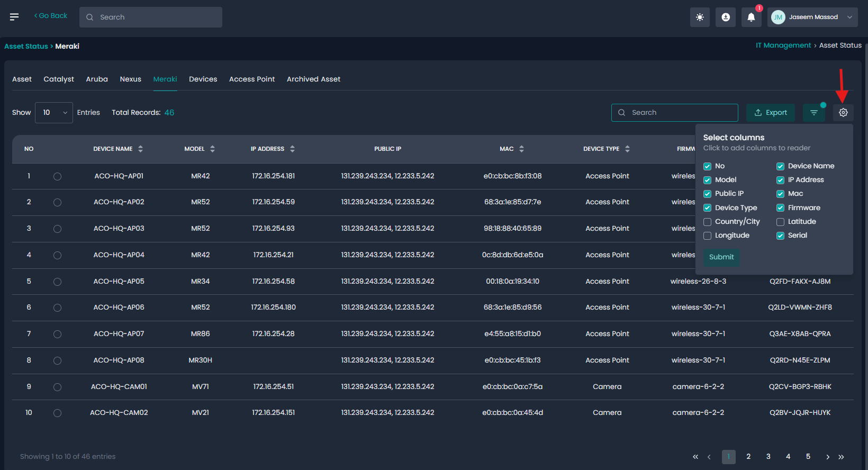Uncheck the Serial column checkbox
The image size is (868, 470).
pos(780,236)
